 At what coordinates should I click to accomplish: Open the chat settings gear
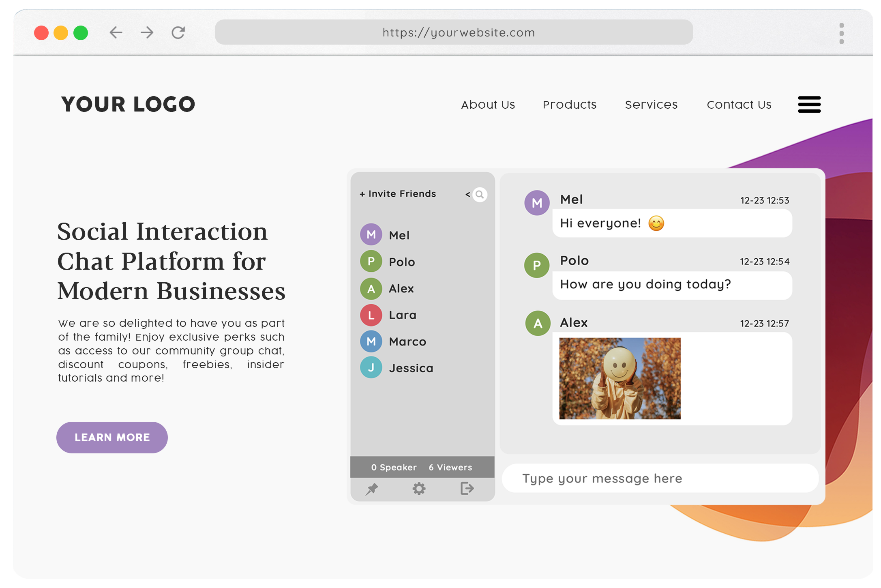pos(420,489)
